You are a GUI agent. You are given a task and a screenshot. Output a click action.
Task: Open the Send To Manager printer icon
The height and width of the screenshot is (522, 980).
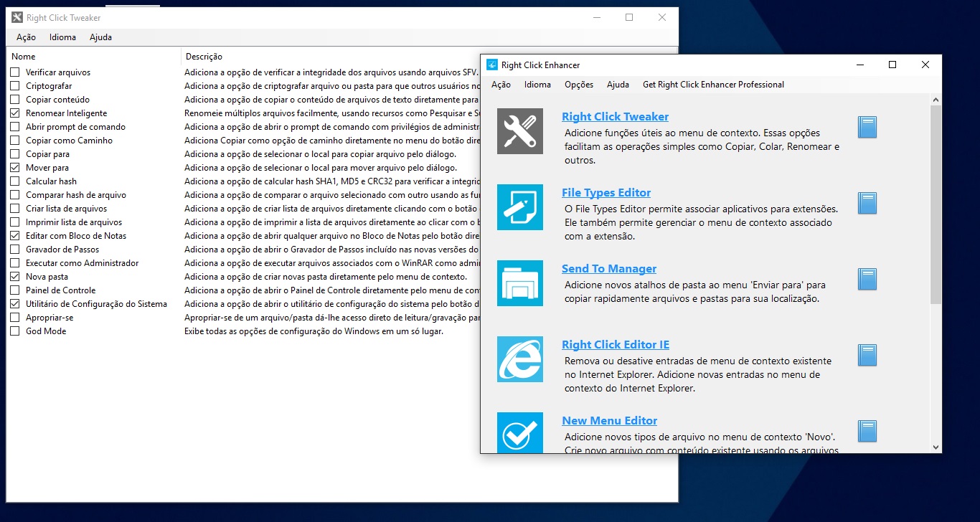tap(520, 283)
